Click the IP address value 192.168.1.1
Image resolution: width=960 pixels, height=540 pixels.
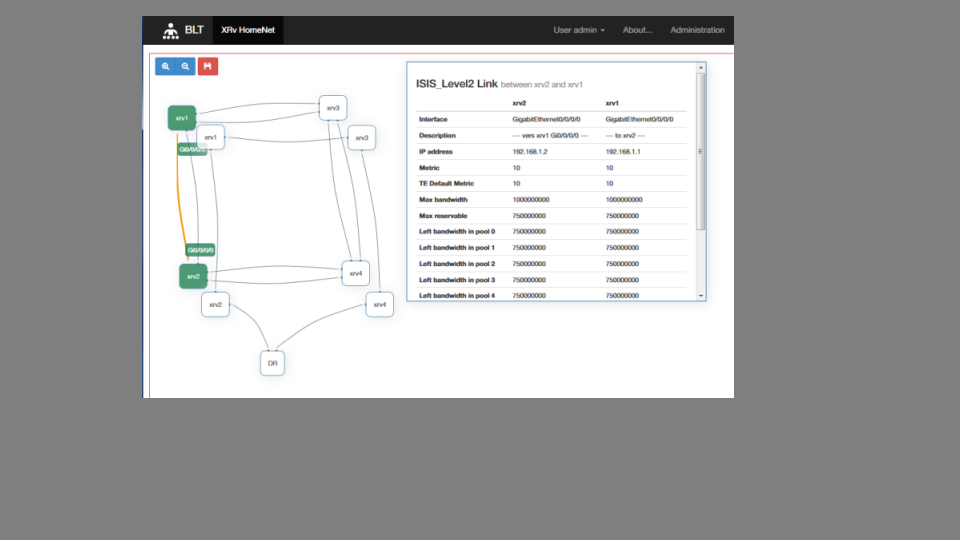[x=623, y=152]
